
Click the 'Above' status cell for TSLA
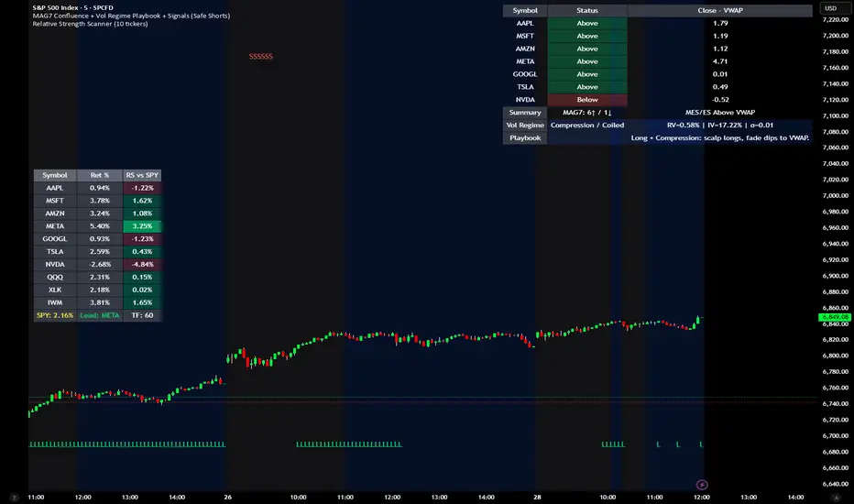click(x=587, y=87)
